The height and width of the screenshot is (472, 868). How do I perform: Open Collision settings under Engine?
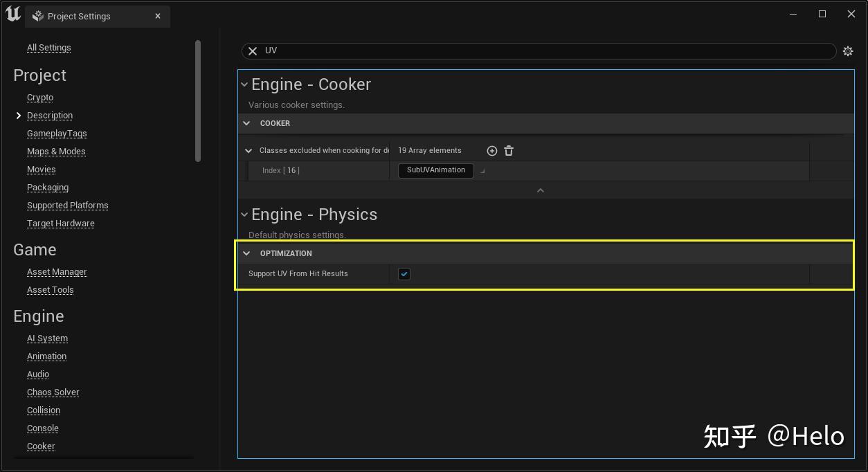(43, 410)
